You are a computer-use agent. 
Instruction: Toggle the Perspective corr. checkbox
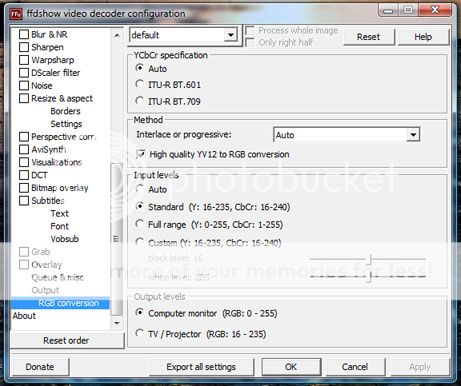click(x=24, y=137)
